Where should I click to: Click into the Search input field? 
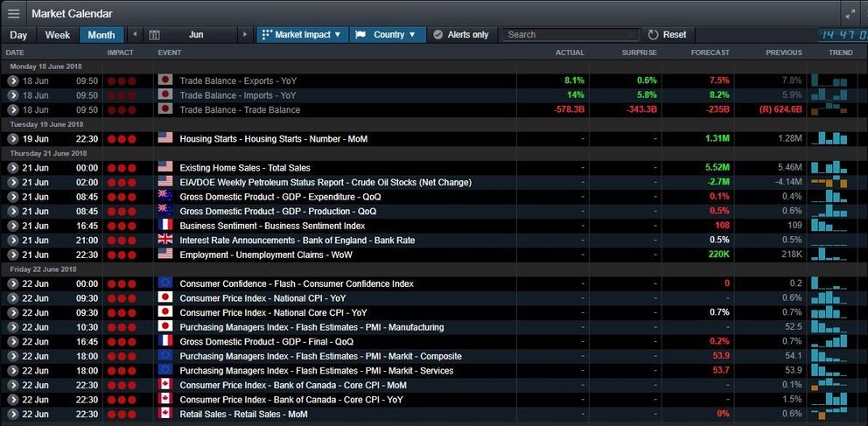(570, 35)
